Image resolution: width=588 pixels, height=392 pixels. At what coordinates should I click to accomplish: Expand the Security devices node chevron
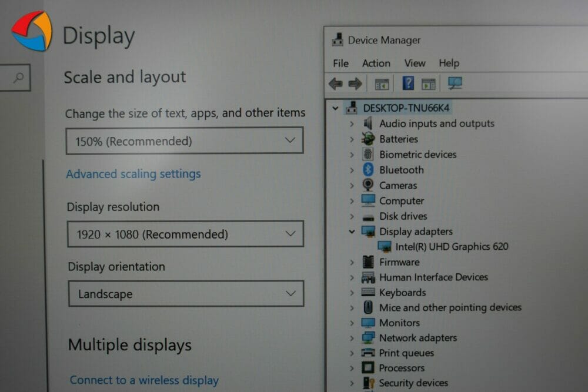pos(352,383)
